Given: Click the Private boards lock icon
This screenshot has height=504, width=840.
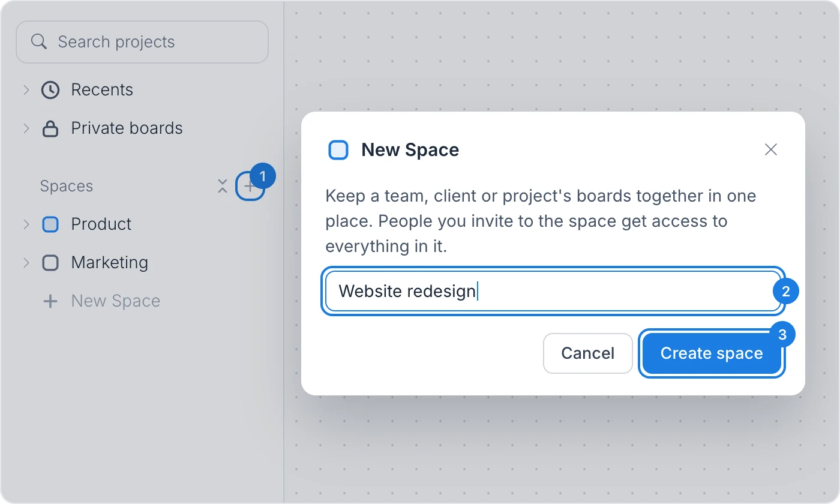Looking at the screenshot, I should 50,128.
